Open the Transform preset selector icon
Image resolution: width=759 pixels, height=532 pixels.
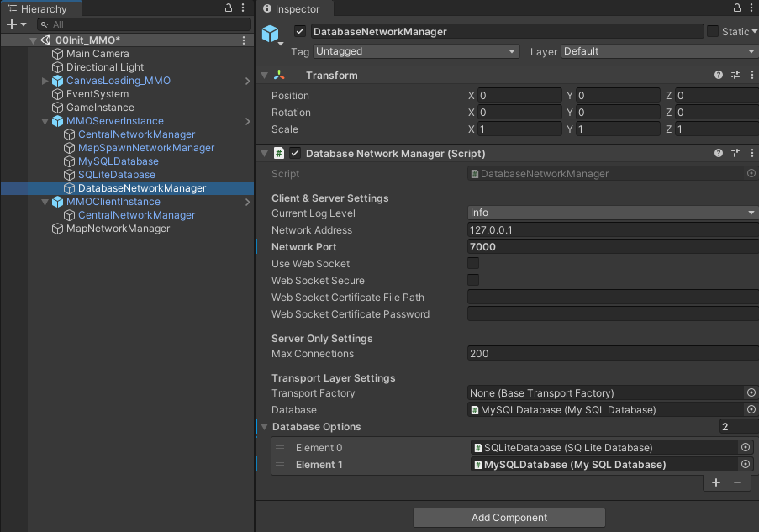pos(735,75)
